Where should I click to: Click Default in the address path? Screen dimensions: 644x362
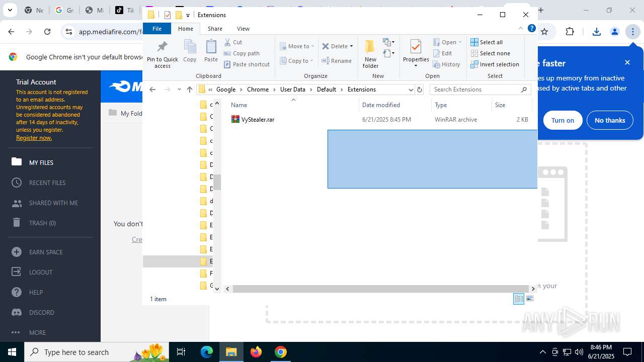pos(327,89)
